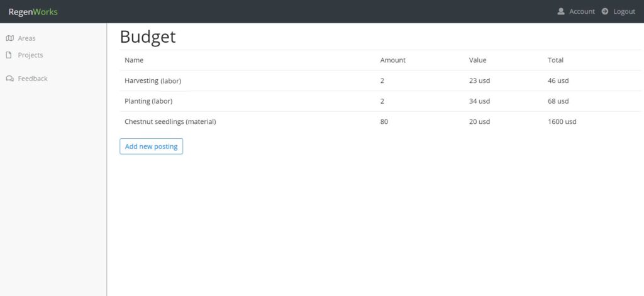The height and width of the screenshot is (296, 644).
Task: Click Add new posting button
Action: [x=151, y=146]
